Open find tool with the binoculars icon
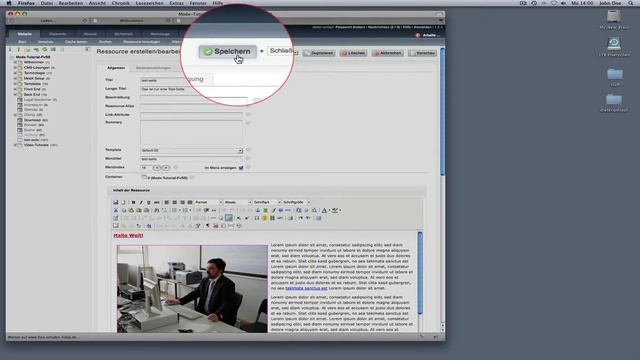This screenshot has height=360, width=640. tap(156, 210)
